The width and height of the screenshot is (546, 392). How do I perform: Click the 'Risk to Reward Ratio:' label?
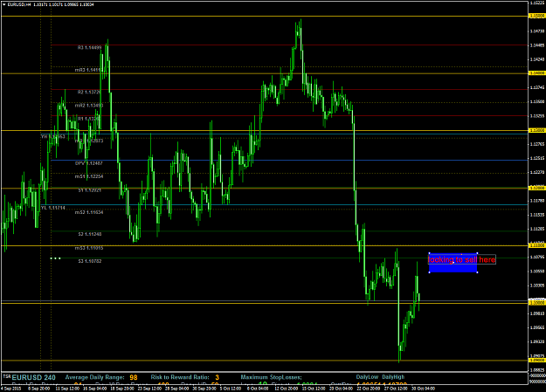pos(180,377)
